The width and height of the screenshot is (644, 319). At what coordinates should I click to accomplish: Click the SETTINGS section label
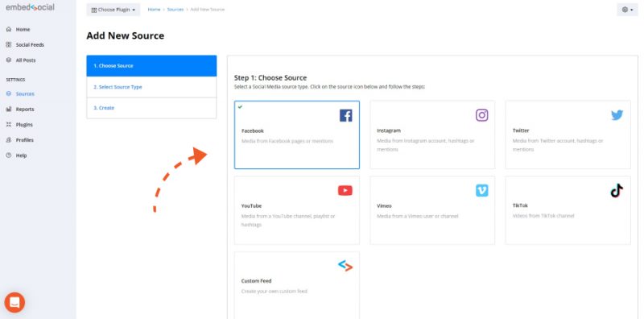pyautogui.click(x=15, y=80)
